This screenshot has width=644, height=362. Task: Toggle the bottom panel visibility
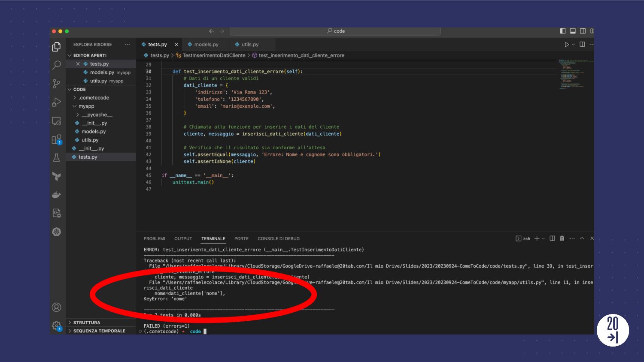pos(573,31)
